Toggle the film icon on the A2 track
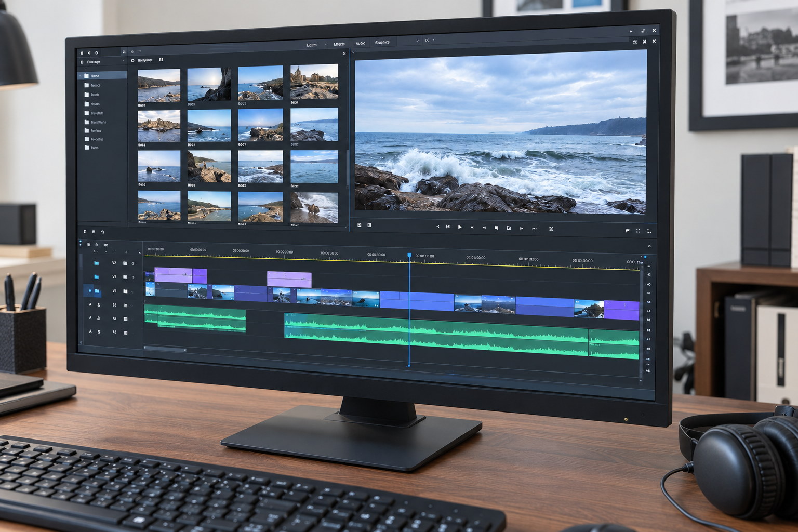The image size is (798, 532). (x=125, y=318)
